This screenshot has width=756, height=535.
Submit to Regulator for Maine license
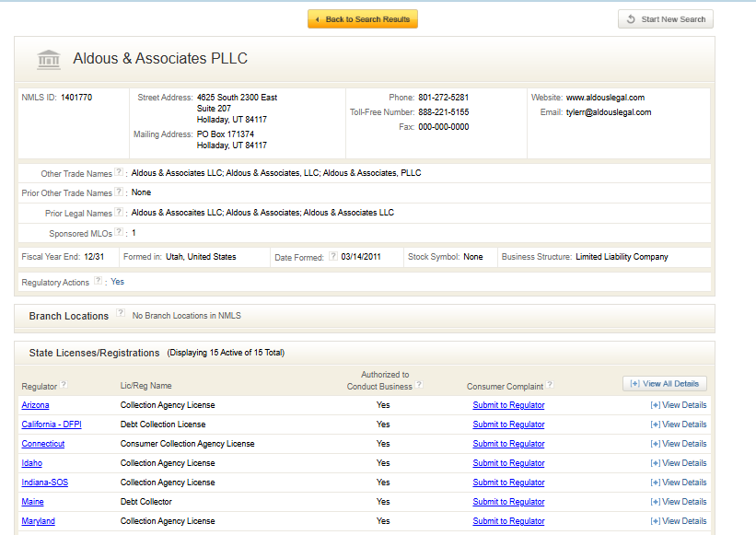click(508, 502)
